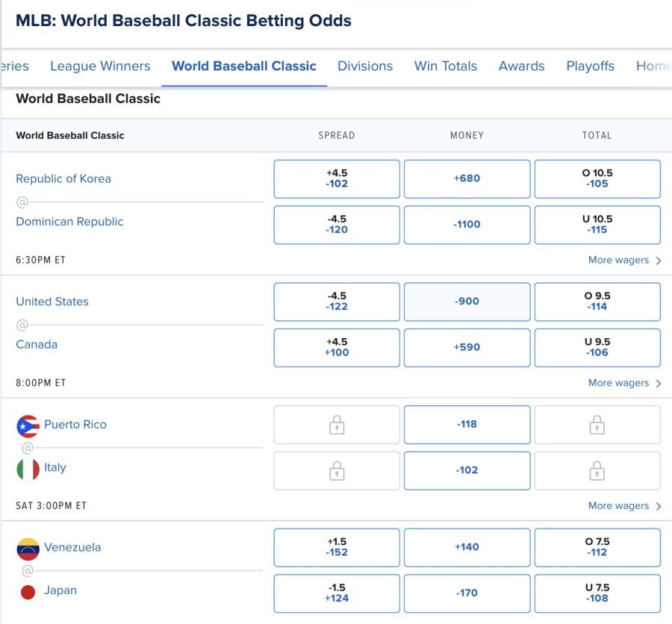Choose Under 7.5 total at -108
This screenshot has width=672, height=624.
[597, 593]
